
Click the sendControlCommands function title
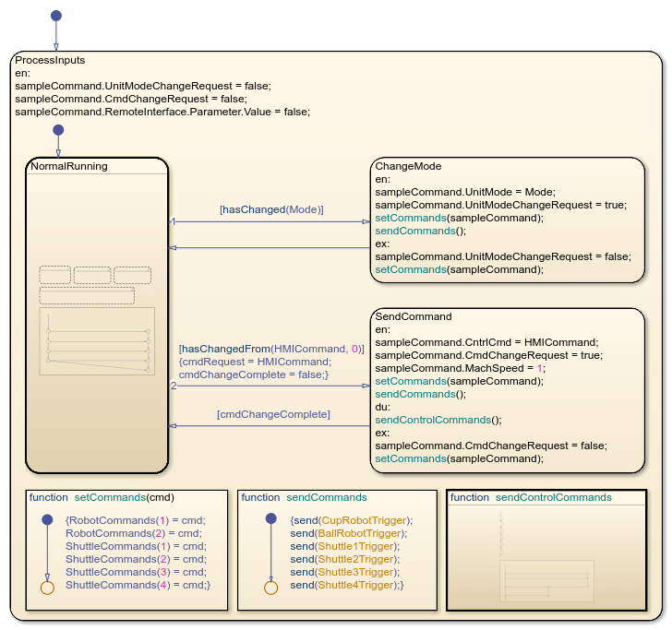[553, 497]
